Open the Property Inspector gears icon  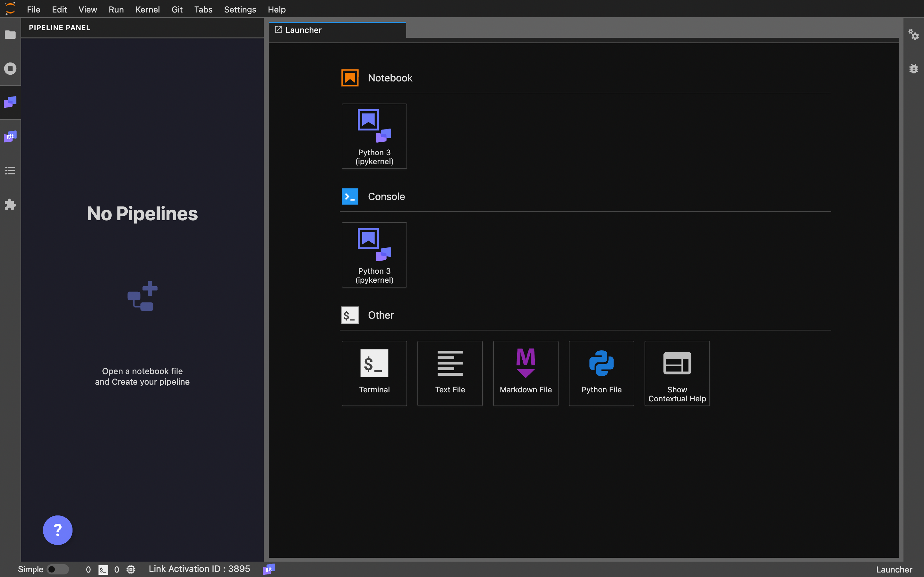coord(913,35)
